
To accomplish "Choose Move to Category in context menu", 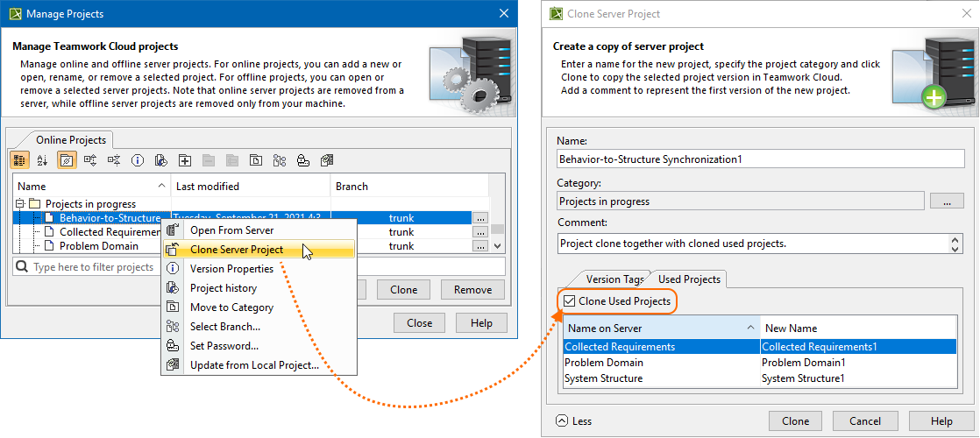I will click(232, 307).
